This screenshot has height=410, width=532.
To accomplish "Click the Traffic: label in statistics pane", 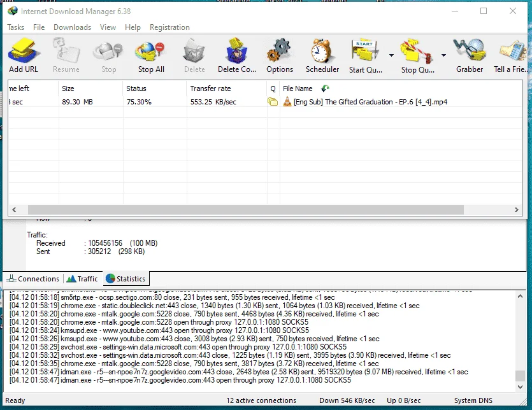I will point(38,235).
